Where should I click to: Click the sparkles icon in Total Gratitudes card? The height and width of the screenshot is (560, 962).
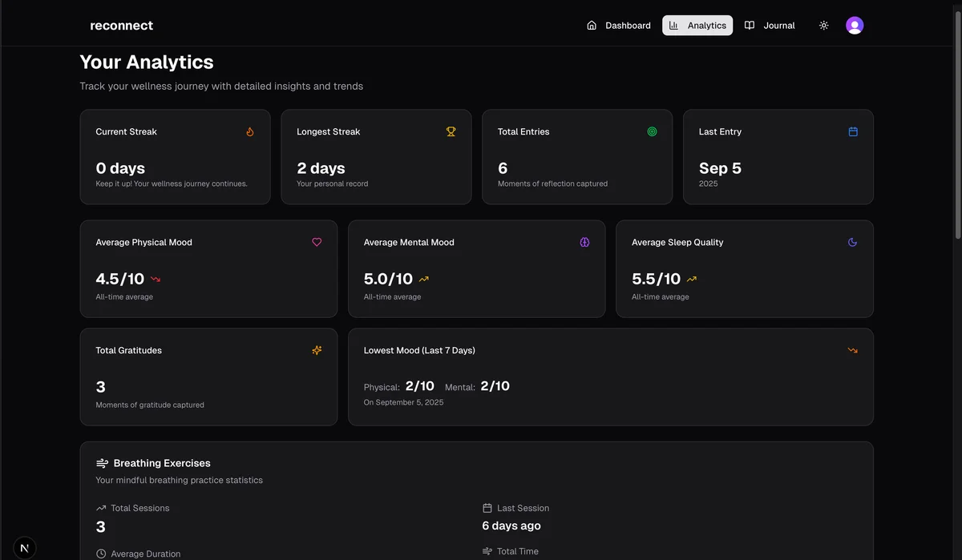tap(317, 351)
